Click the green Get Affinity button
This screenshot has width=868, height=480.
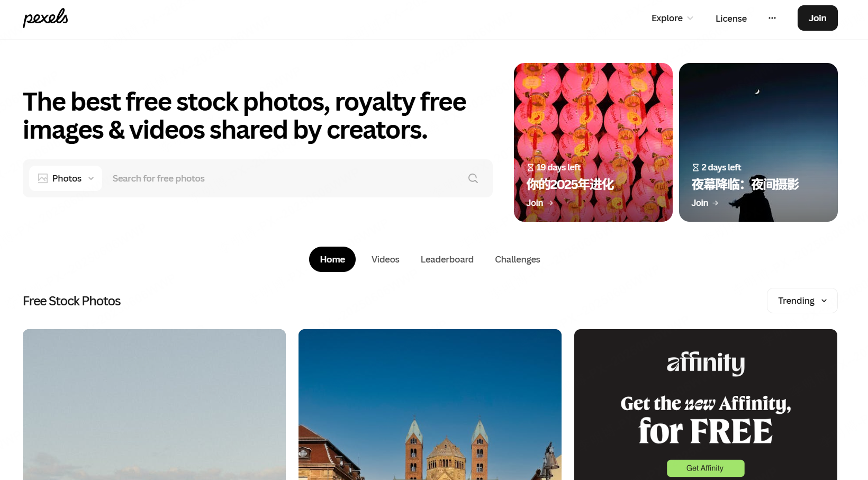[706, 468]
